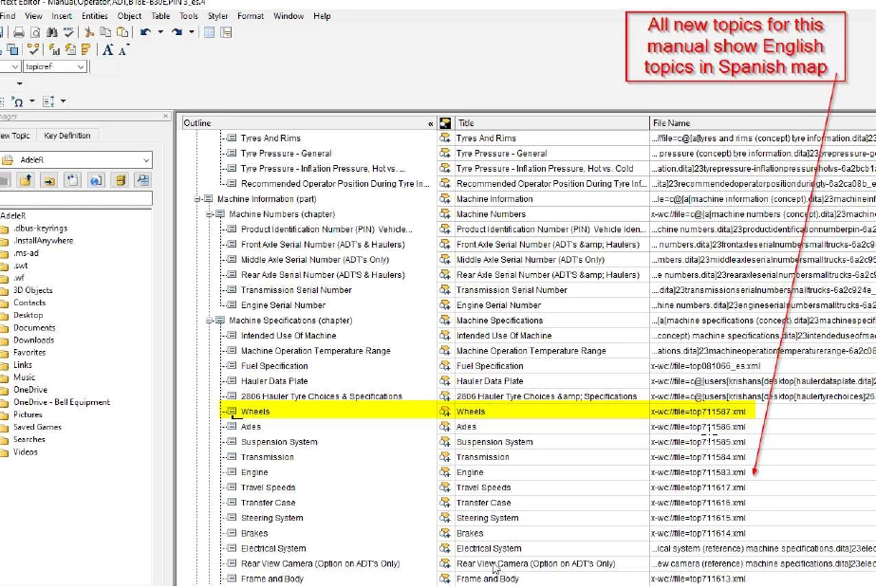Open the Downloads folder

tap(33, 340)
